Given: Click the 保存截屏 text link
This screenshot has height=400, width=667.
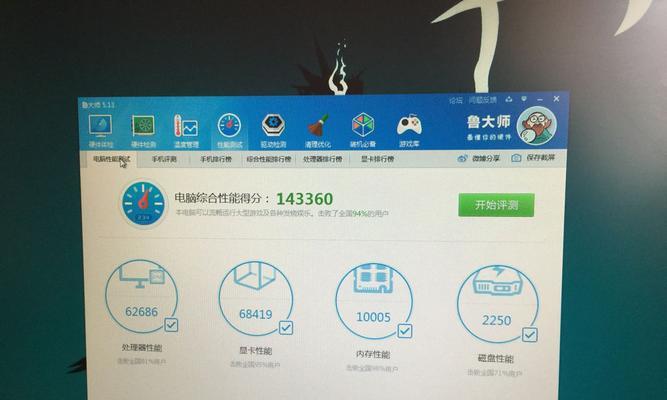Looking at the screenshot, I should pyautogui.click(x=541, y=157).
